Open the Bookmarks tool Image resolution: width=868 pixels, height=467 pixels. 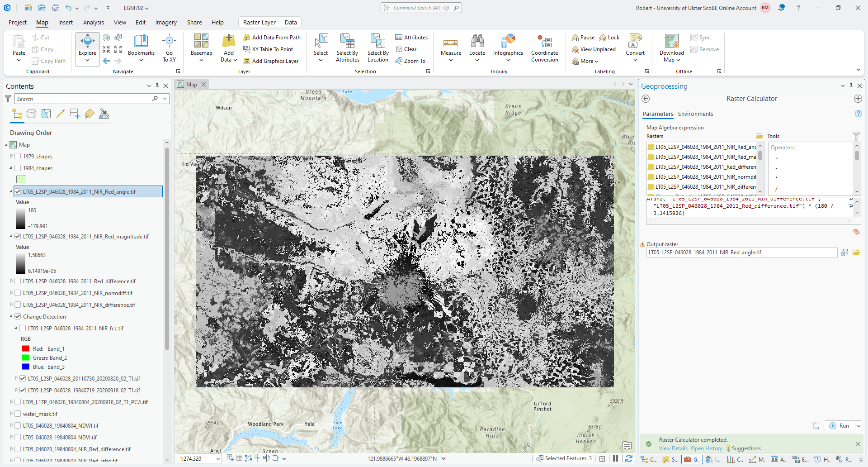(x=141, y=45)
